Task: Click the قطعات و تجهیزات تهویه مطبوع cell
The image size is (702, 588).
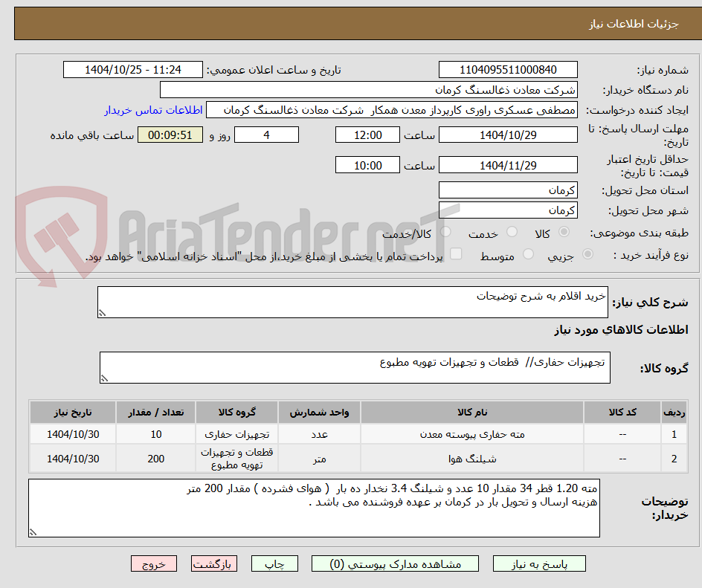Action: click(236, 459)
